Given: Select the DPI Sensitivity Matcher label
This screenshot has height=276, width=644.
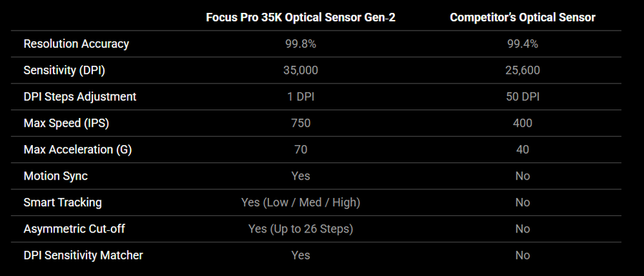Looking at the screenshot, I should point(84,255).
